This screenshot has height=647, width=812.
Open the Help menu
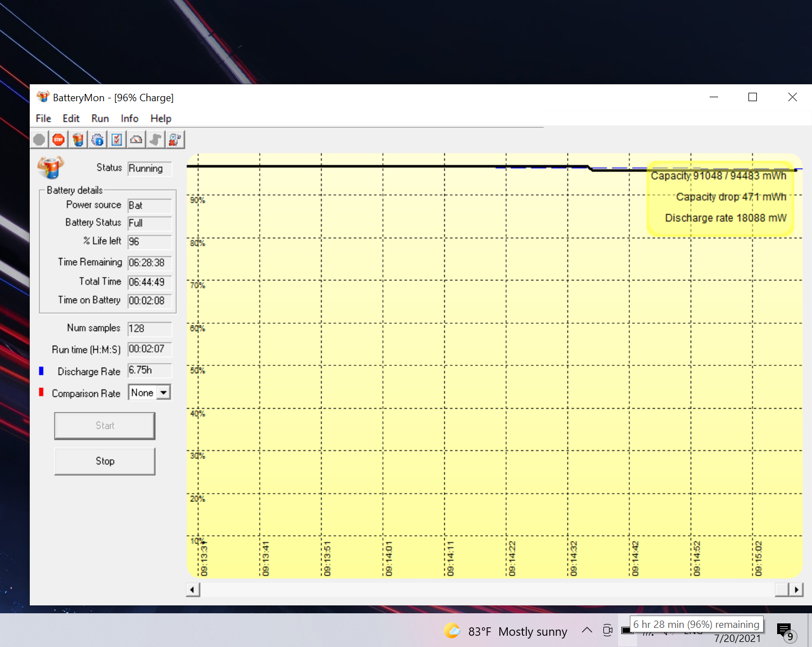(x=161, y=119)
